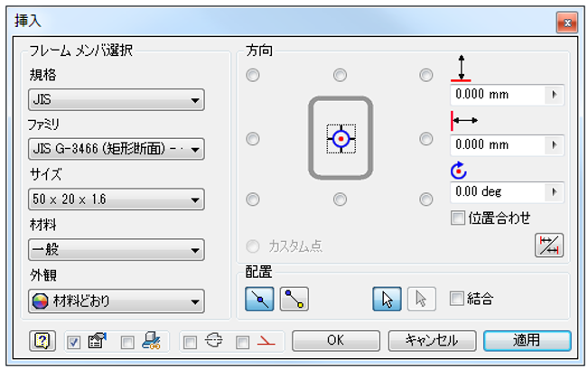Click the cylinder member icon in bottom bar
Viewport: 588px width, 369px height.
[x=214, y=340]
